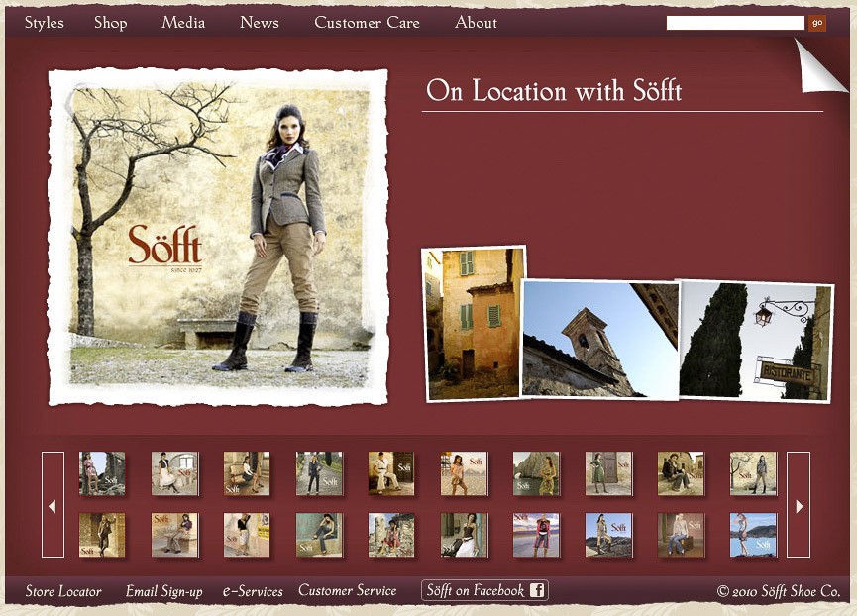The image size is (857, 616).
Task: Open thumbnail of woman in peach top on beach
Action: coord(464,473)
